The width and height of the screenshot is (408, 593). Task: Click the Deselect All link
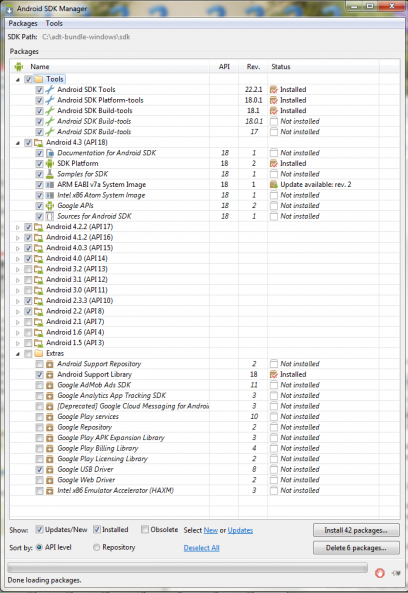pos(202,548)
